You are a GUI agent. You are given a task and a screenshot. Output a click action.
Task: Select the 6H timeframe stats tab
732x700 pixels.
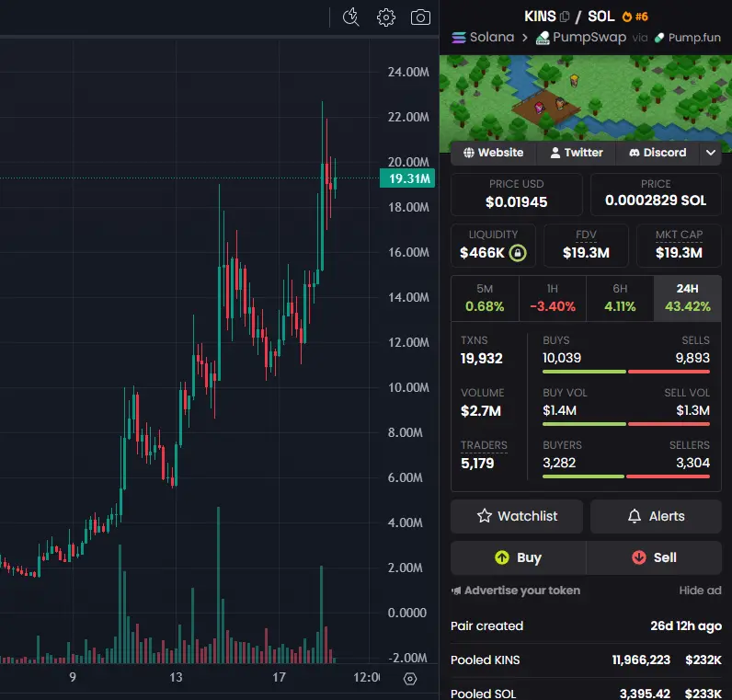coord(620,298)
